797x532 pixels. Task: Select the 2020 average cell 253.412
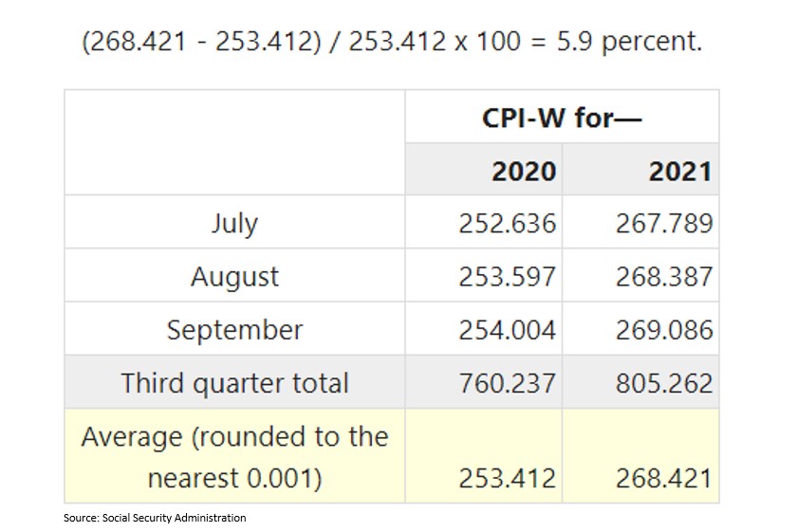click(507, 478)
